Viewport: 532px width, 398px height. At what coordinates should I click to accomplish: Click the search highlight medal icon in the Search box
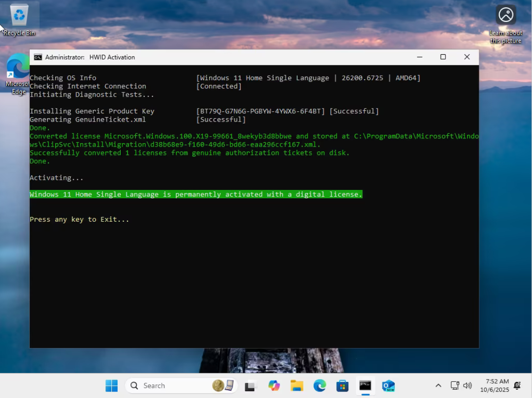[x=218, y=385]
